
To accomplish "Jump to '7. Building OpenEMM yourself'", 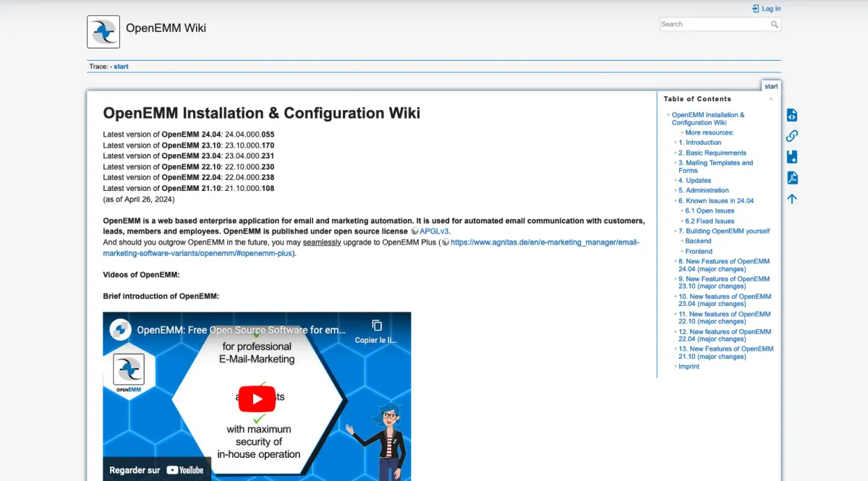I will (x=724, y=231).
